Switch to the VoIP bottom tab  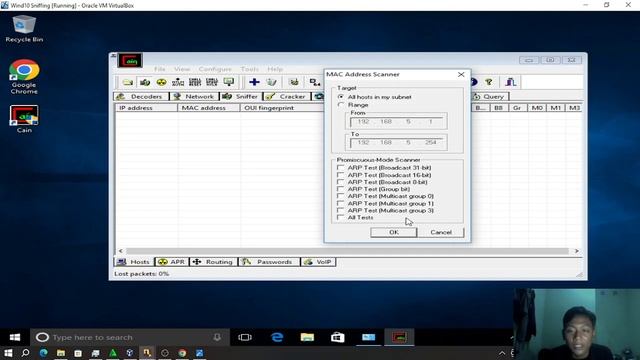(318, 262)
